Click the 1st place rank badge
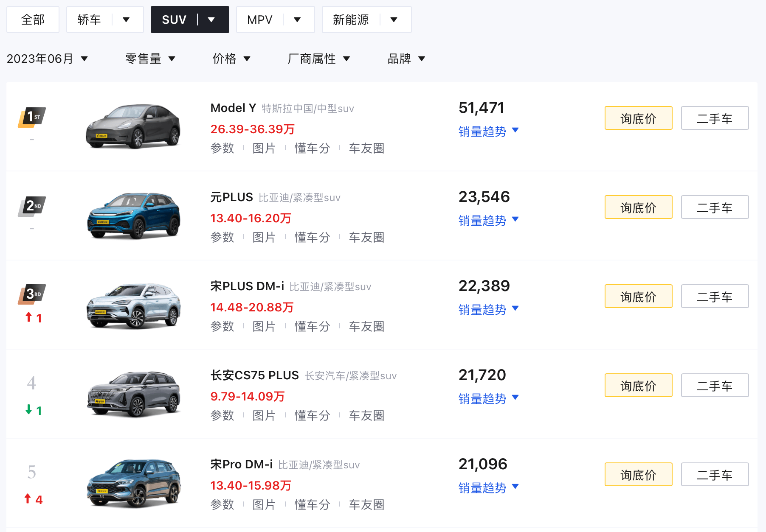766x532 pixels. pyautogui.click(x=32, y=117)
